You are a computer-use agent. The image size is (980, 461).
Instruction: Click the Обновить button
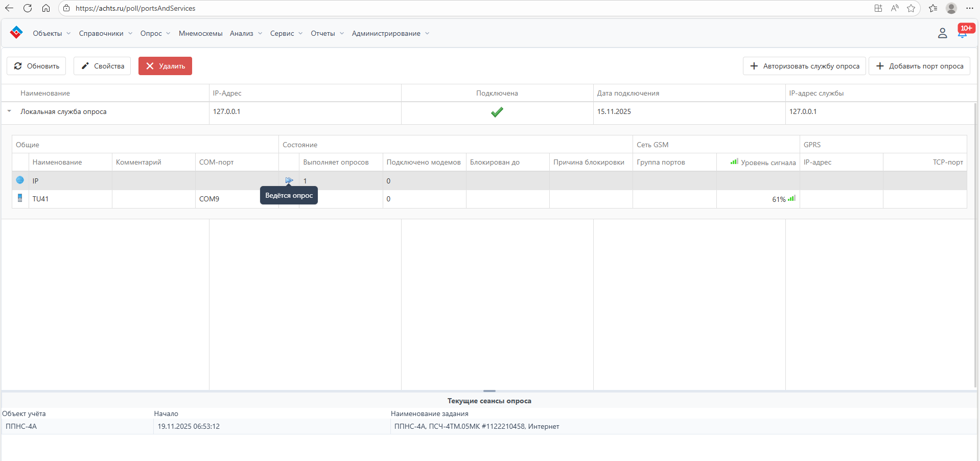coord(36,66)
